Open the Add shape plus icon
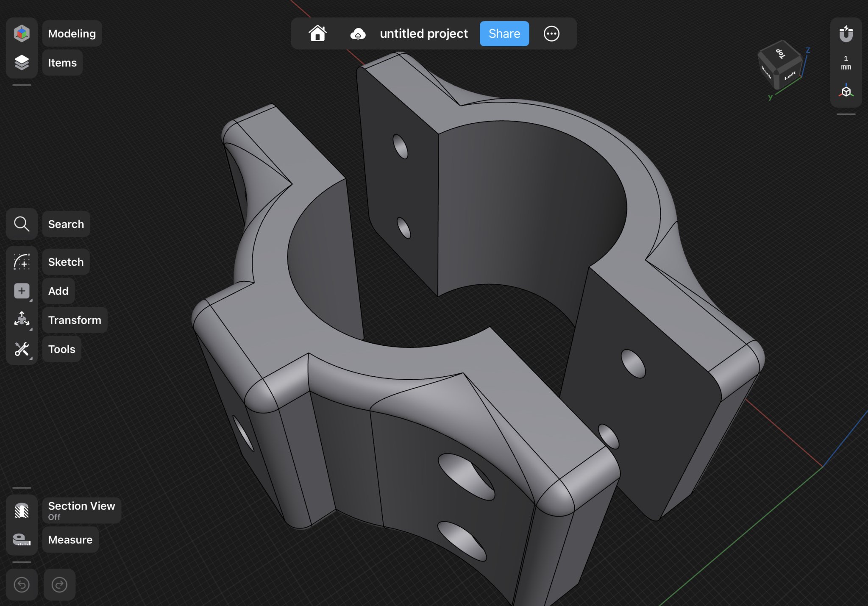 click(22, 291)
